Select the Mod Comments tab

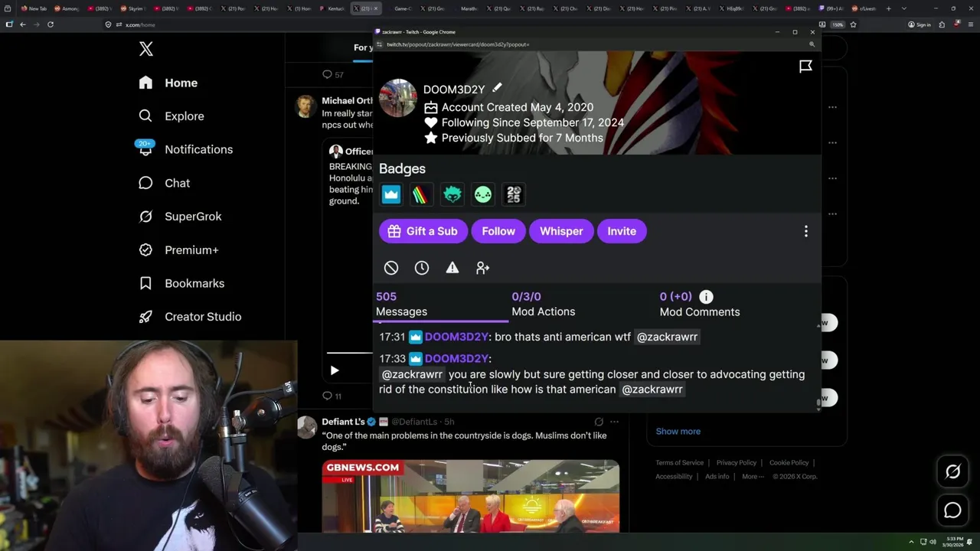coord(699,305)
